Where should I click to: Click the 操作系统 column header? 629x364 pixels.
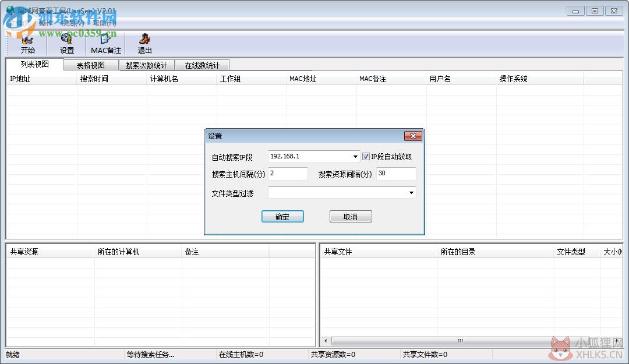[539, 79]
